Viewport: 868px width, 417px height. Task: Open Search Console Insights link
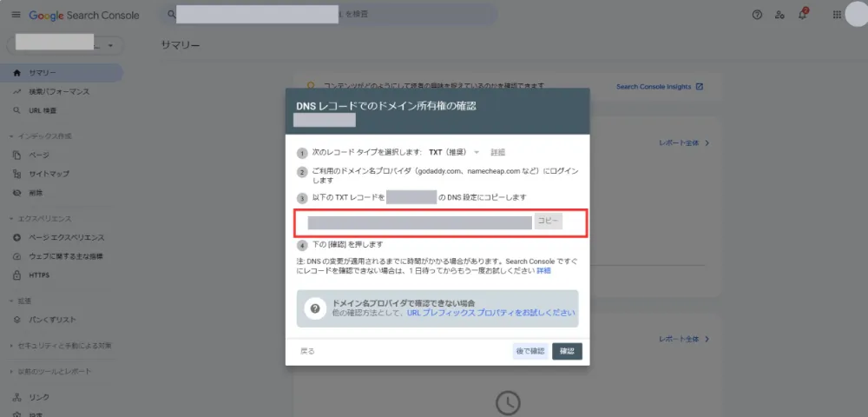[654, 87]
